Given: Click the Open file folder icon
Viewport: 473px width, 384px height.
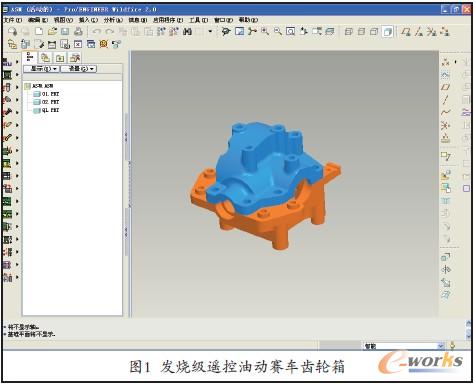Looking at the screenshot, I should point(52,31).
